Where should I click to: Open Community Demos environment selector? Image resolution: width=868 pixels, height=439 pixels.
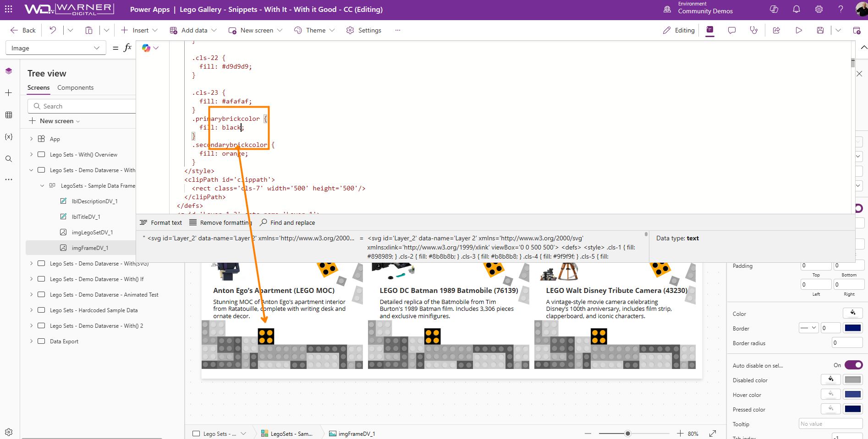tap(698, 9)
